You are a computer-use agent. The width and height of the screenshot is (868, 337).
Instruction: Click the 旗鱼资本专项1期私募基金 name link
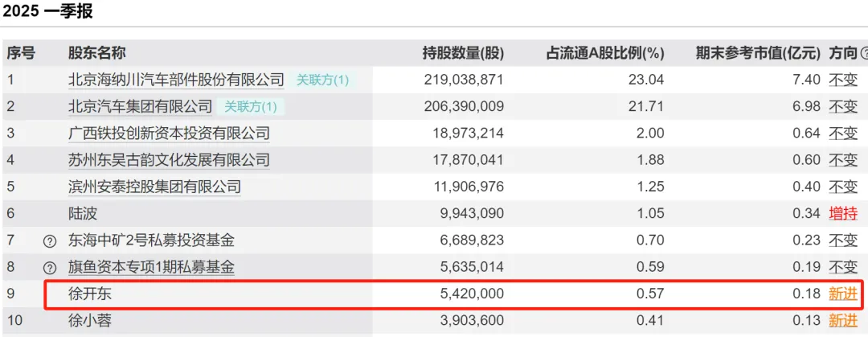(152, 267)
